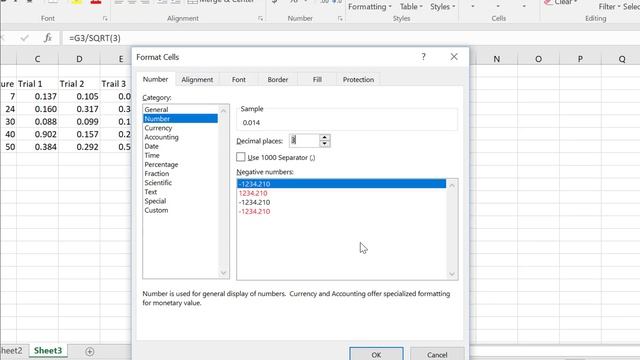This screenshot has width=640, height=360.
Task: Select column N header
Action: pos(497,59)
